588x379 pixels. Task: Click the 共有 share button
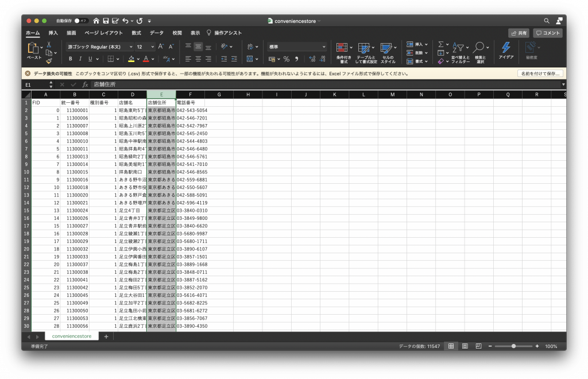pyautogui.click(x=519, y=33)
